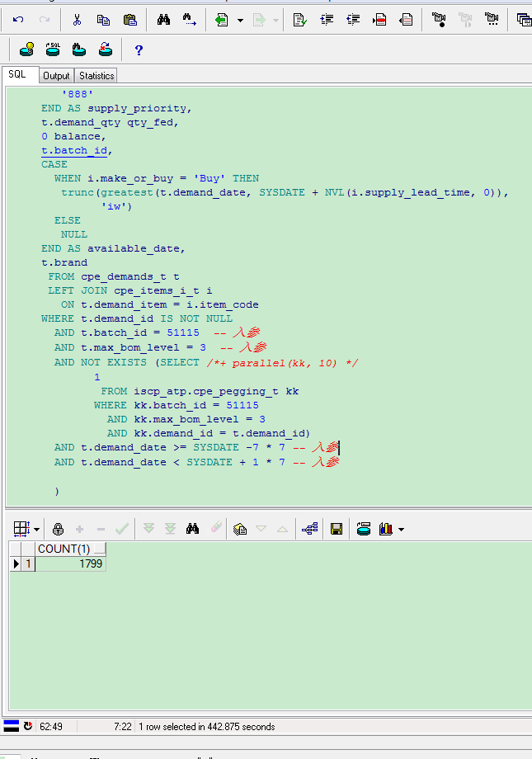Click the binoculars in the results toolbar
The width and height of the screenshot is (532, 759).
pyautogui.click(x=192, y=528)
